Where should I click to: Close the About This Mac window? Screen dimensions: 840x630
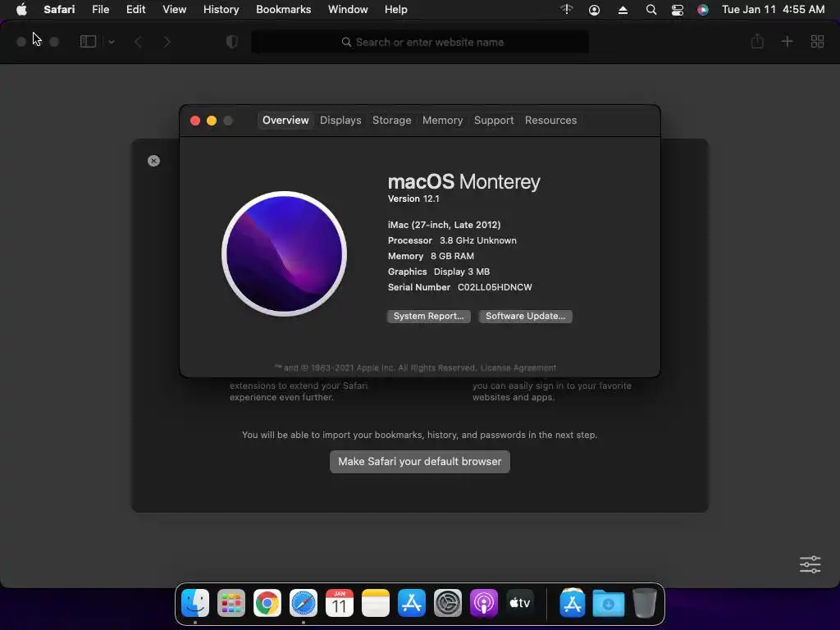coord(195,121)
